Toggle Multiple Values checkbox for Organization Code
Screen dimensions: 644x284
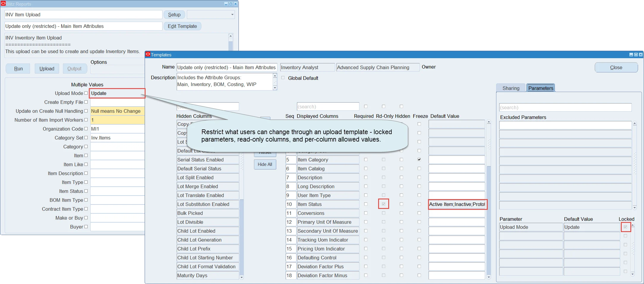click(x=86, y=129)
